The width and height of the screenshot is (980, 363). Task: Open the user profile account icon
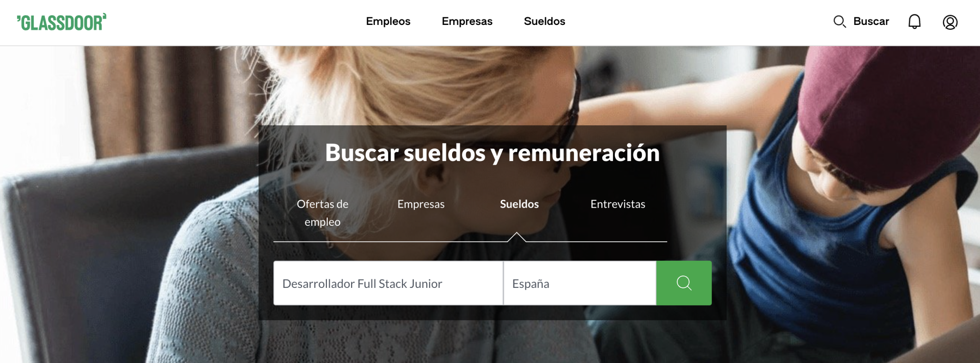point(950,22)
